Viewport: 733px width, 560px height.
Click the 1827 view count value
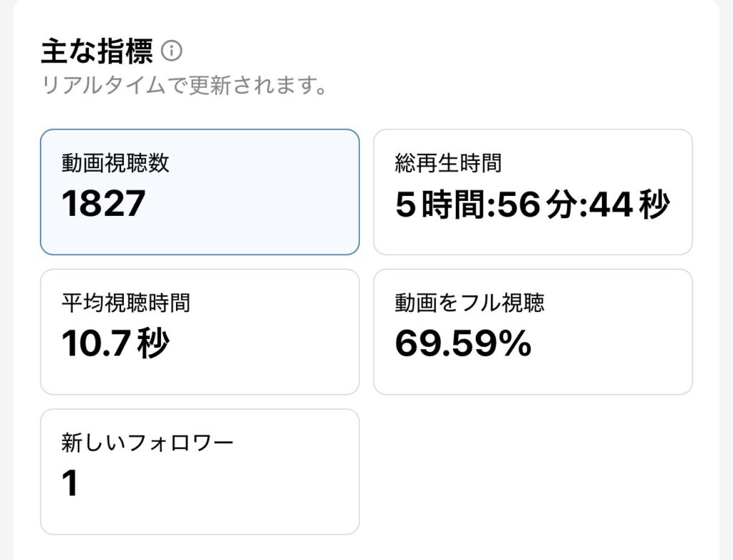click(x=104, y=204)
